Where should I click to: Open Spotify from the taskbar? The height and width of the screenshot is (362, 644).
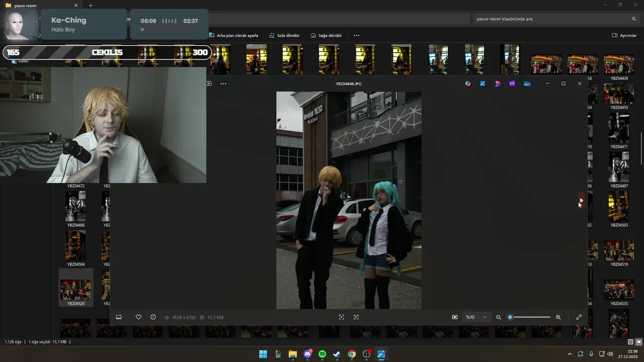pyautogui.click(x=322, y=354)
